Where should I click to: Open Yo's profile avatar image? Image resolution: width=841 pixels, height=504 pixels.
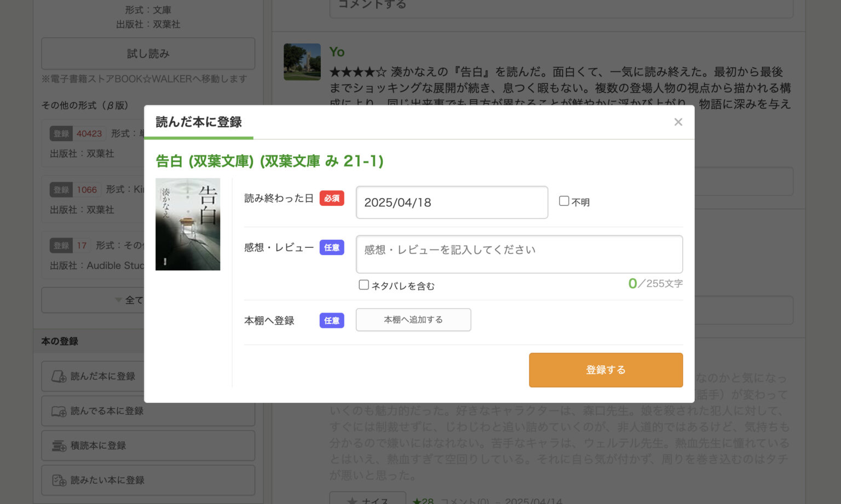[302, 62]
